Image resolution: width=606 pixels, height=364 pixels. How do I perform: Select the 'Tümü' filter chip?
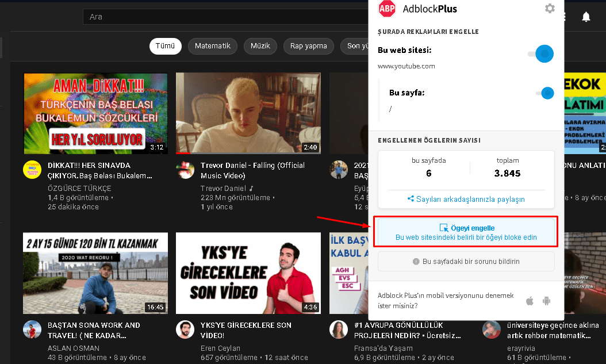click(x=166, y=46)
